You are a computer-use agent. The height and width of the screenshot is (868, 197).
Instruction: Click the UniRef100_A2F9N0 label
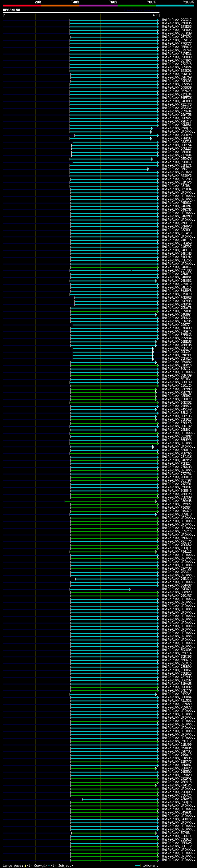point(177,389)
